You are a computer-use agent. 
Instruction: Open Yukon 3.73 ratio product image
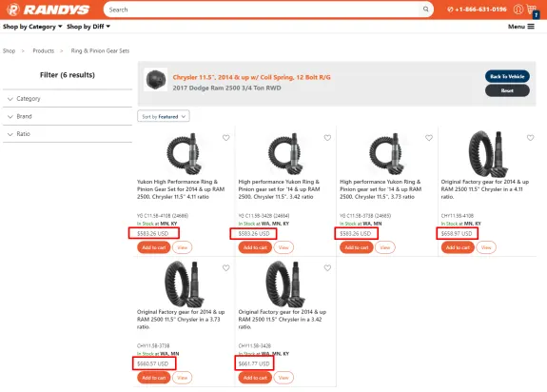click(x=386, y=153)
